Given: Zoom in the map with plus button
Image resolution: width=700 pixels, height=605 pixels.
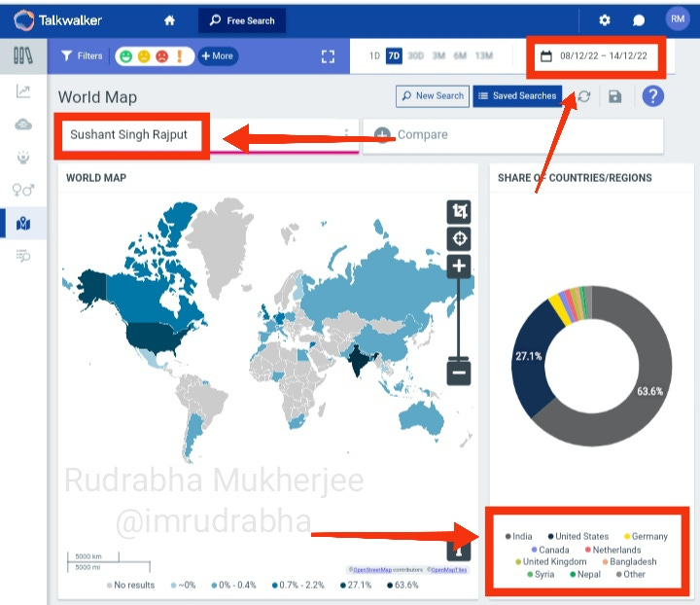Looking at the screenshot, I should pyautogui.click(x=459, y=267).
